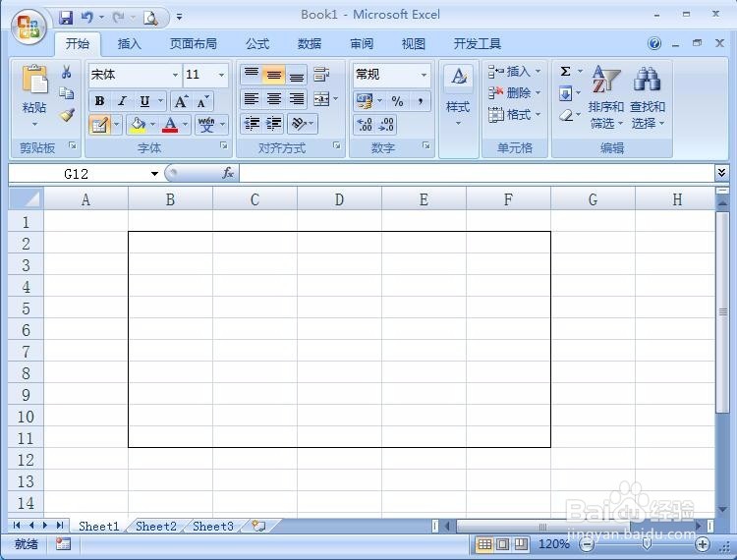Open the font name dropdown 宋体
737x560 pixels.
[175, 76]
